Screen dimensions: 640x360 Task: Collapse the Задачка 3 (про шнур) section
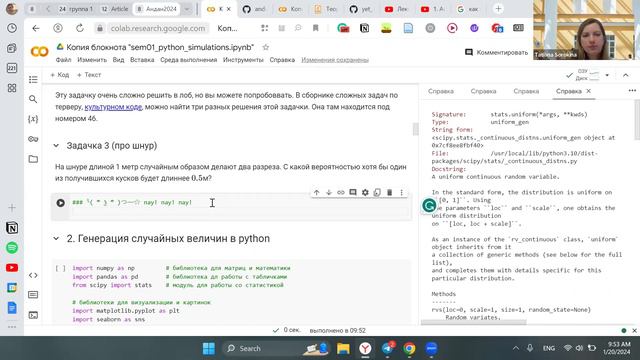(56, 146)
